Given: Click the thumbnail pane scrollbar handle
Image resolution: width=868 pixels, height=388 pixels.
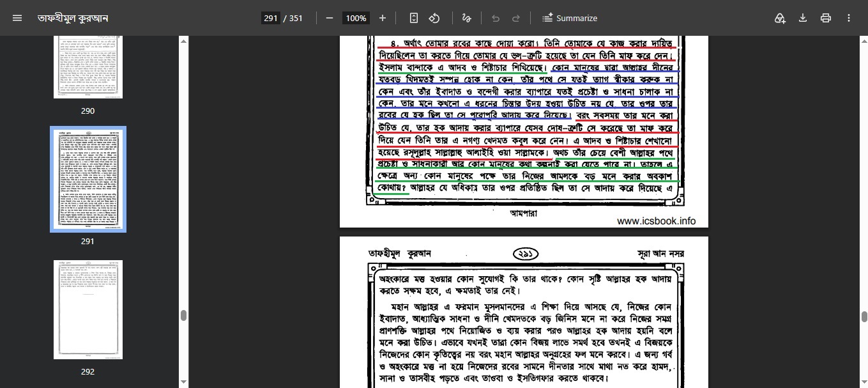Looking at the screenshot, I should click(x=184, y=315).
